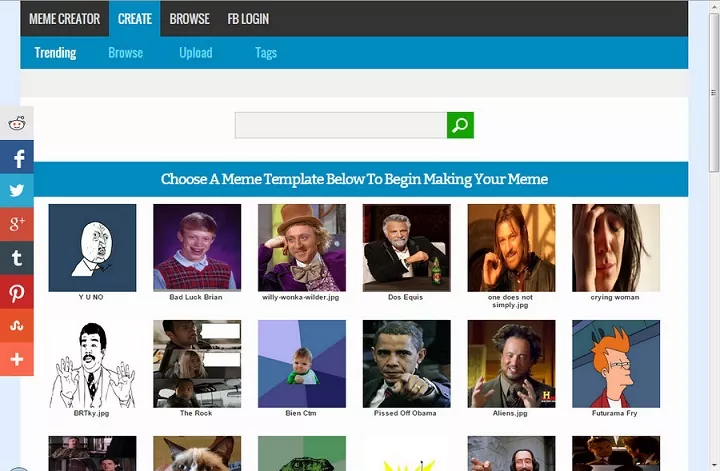Click the BRTky.jpg caption text
720x471 pixels.
coord(91,413)
